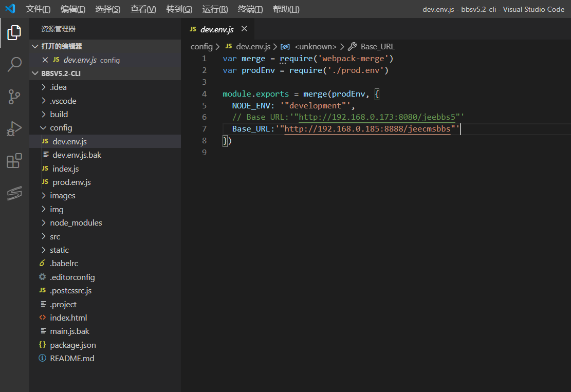Image resolution: width=571 pixels, height=392 pixels.
Task: Open the 终端(T) menu
Action: coord(250,9)
